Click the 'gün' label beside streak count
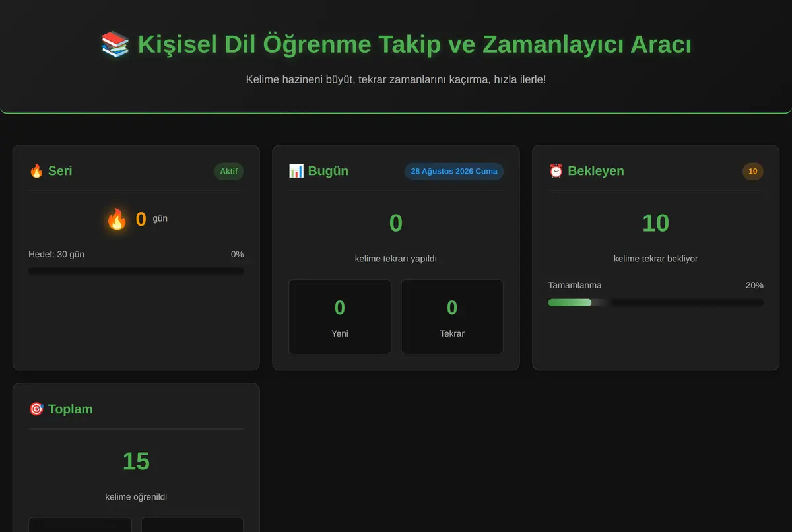 [160, 218]
